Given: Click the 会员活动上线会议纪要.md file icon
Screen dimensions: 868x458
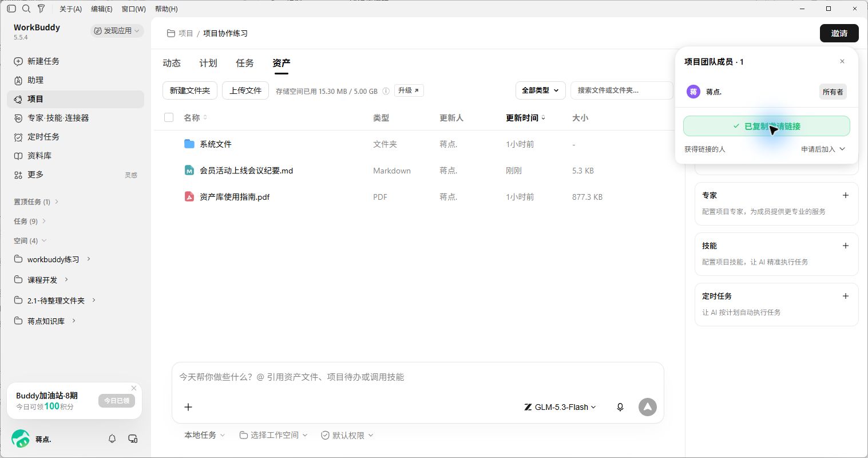Looking at the screenshot, I should [189, 170].
